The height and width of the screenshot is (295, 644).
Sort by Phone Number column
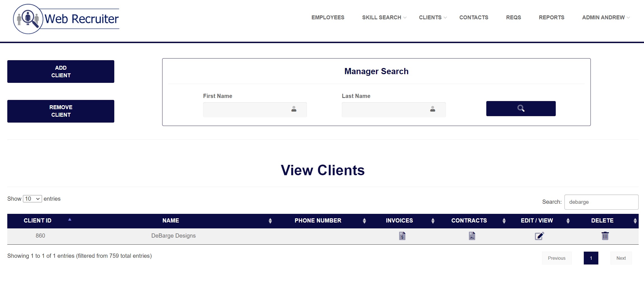pyautogui.click(x=318, y=221)
